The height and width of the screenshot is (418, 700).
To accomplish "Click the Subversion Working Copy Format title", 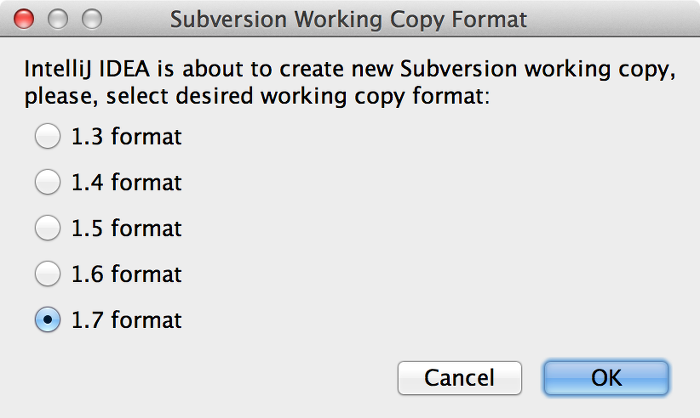I will coord(348,20).
